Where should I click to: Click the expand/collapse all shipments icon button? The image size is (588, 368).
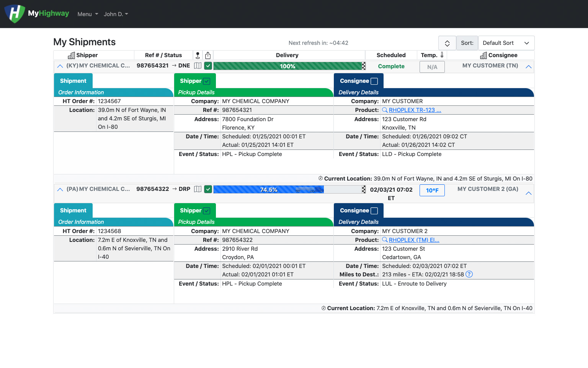click(x=447, y=43)
